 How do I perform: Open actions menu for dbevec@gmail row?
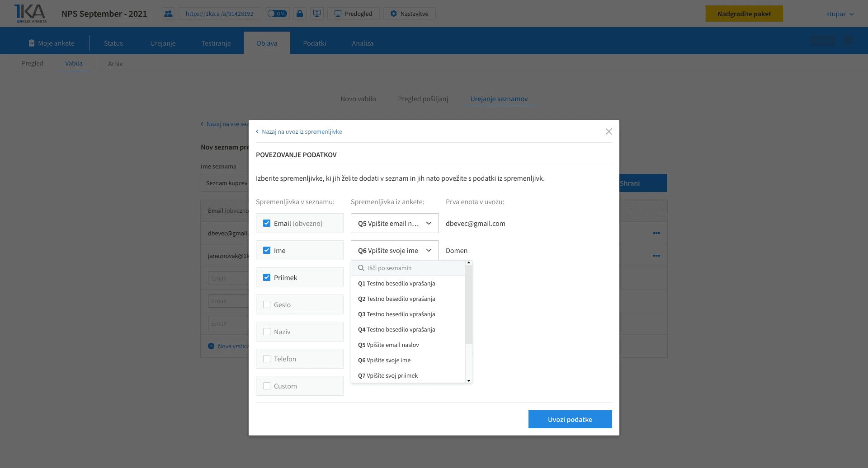pos(656,233)
